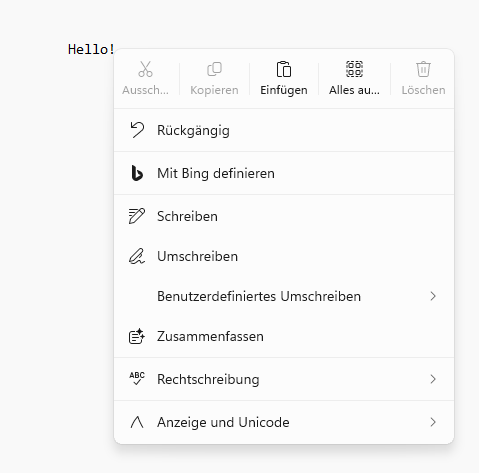This screenshot has height=473, width=479.
Task: Click the Alles au... label text
Action: pyautogui.click(x=354, y=90)
